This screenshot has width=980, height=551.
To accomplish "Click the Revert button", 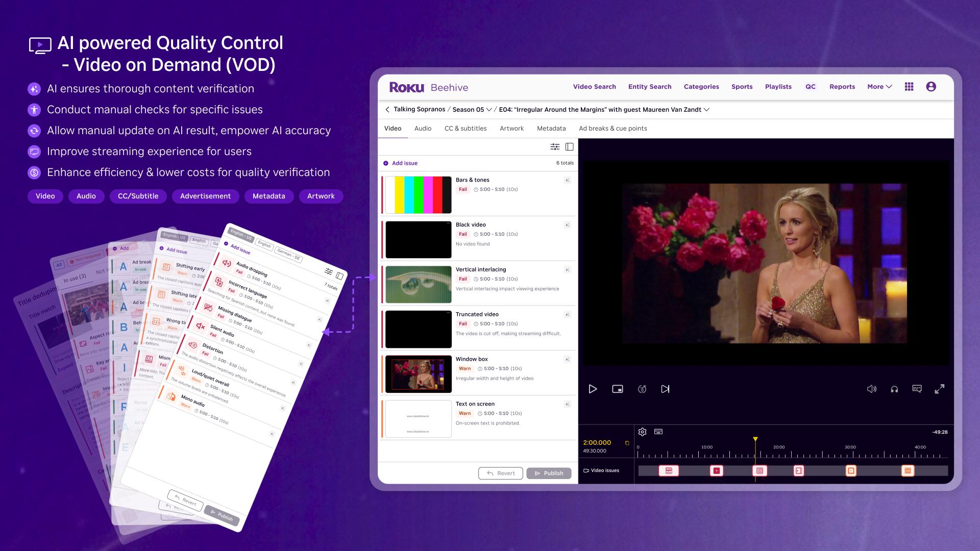I will click(501, 473).
